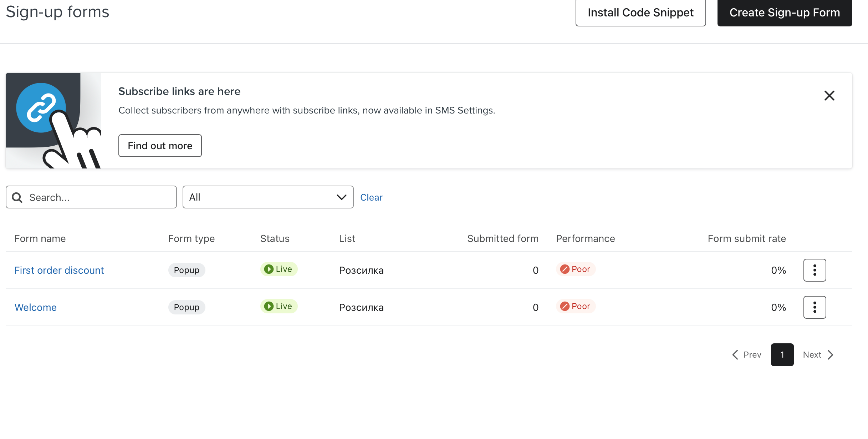Click Create Sign-up Form button
Viewport: 868px width, 439px height.
(x=785, y=12)
